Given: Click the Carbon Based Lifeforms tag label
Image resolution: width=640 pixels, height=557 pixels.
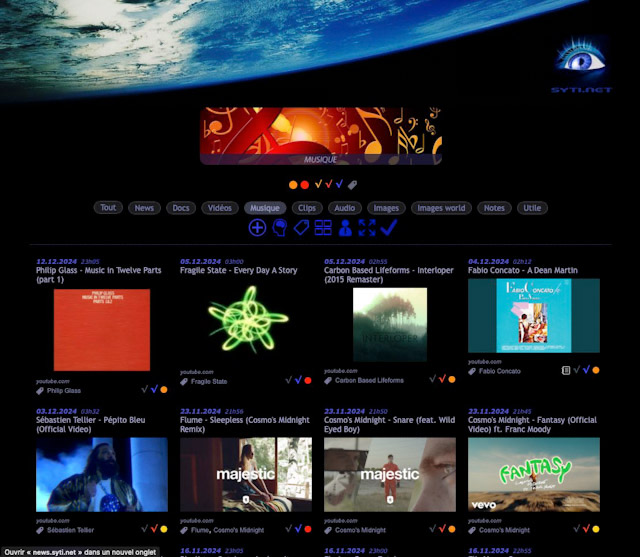Looking at the screenshot, I should (369, 380).
